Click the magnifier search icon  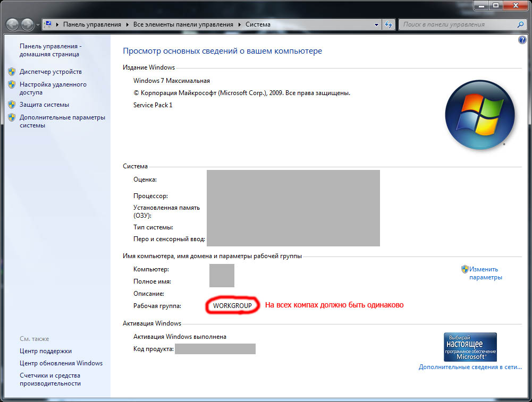pos(520,24)
